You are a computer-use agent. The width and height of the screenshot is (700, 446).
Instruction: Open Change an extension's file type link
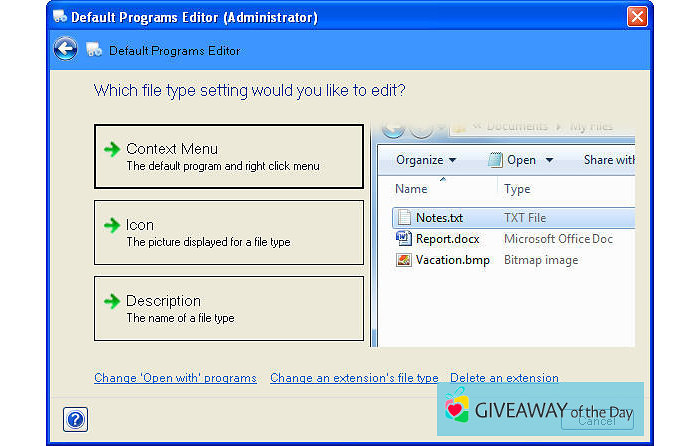tap(354, 378)
